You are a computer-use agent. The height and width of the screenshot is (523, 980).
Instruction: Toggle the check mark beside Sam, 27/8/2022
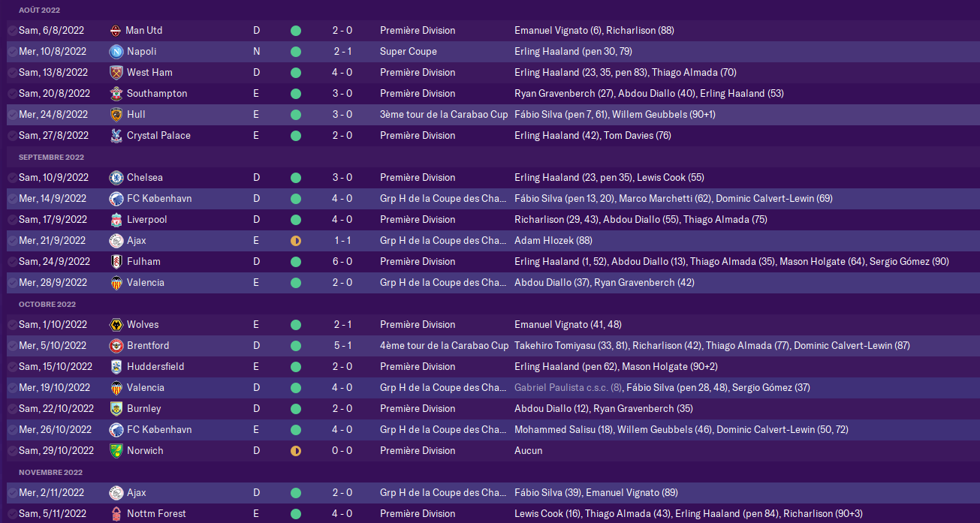click(12, 136)
